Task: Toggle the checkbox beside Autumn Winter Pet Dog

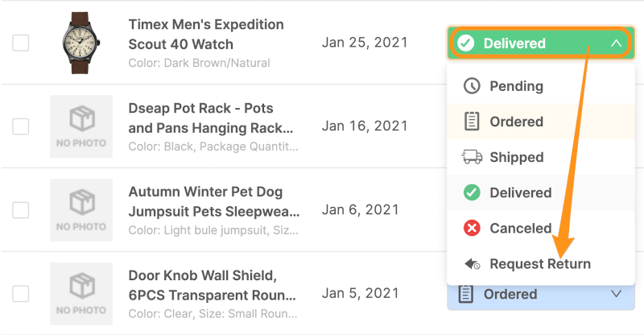Action: 21,210
